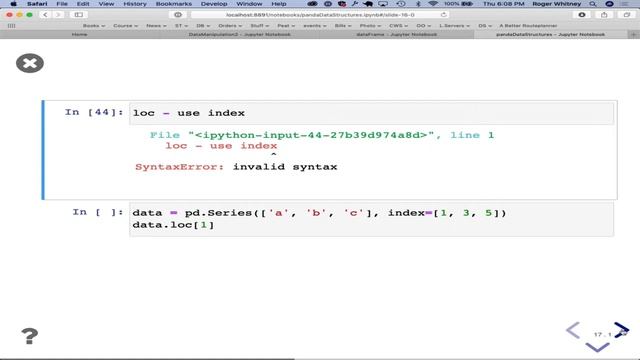Click the Wi-Fi menu bar icon
This screenshot has height=360, width=640.
coord(433,4)
